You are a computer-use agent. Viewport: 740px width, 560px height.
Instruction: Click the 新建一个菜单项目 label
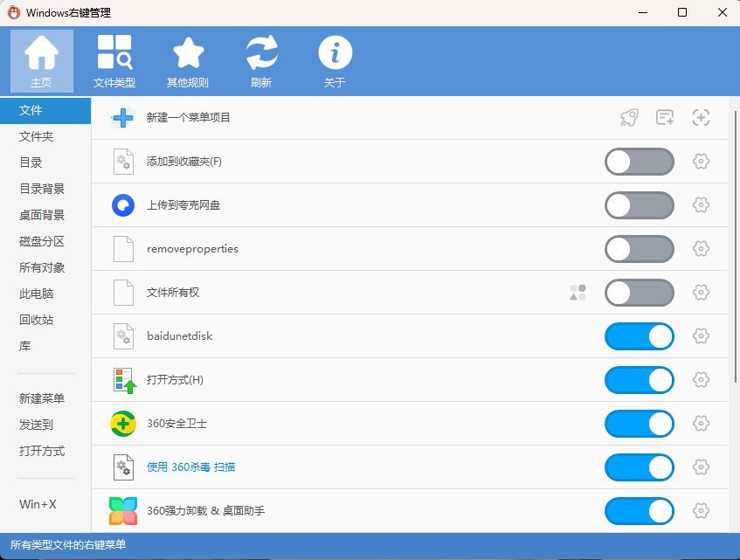click(x=189, y=117)
